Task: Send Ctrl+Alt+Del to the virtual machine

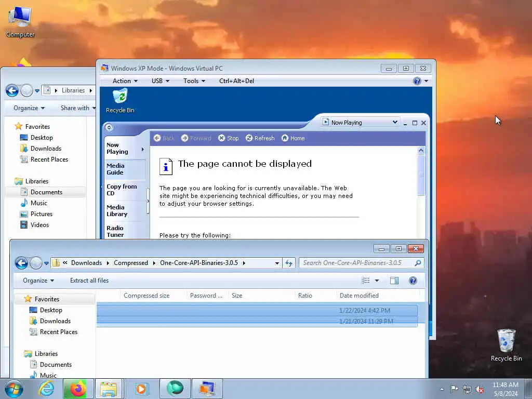Action: (x=236, y=81)
